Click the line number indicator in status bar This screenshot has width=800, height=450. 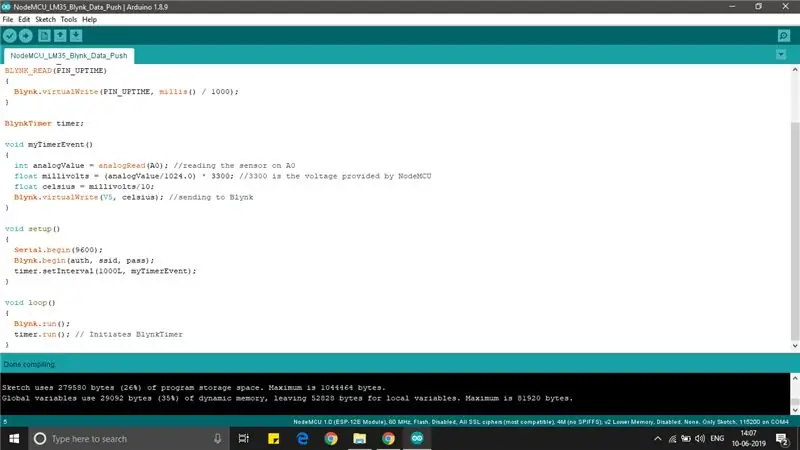(5, 422)
